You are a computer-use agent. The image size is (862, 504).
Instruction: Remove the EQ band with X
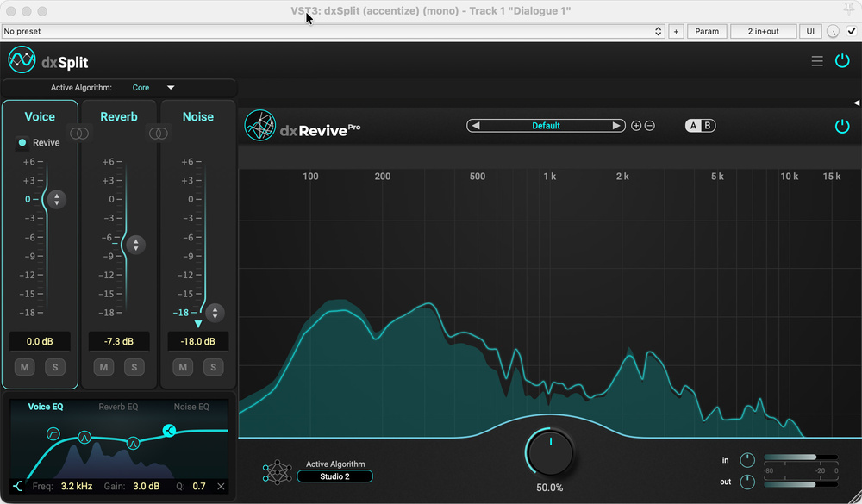pos(221,487)
